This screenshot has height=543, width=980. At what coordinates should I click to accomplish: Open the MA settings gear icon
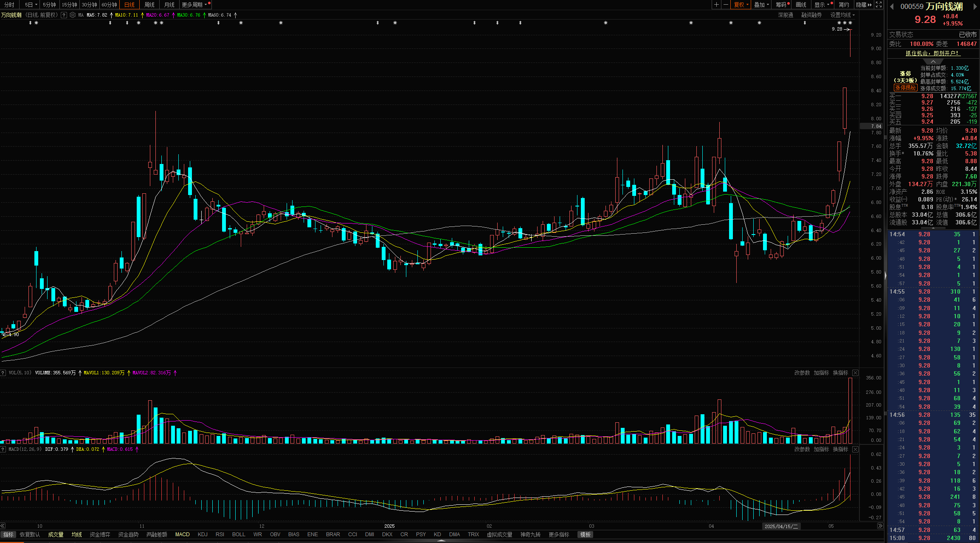coord(73,15)
